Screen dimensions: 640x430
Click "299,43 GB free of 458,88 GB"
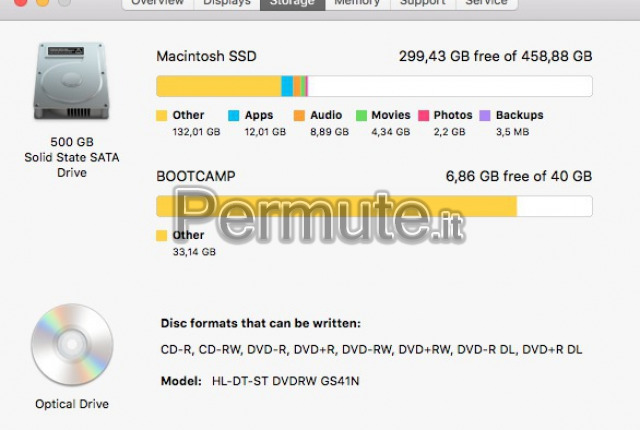tap(496, 56)
